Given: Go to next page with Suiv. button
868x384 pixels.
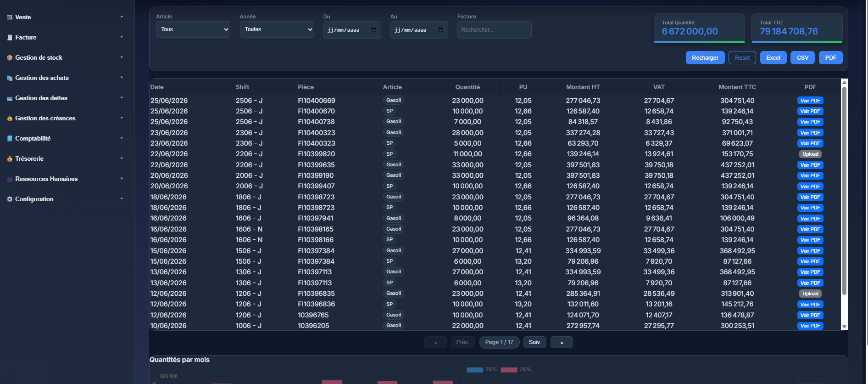Looking at the screenshot, I should [x=535, y=342].
